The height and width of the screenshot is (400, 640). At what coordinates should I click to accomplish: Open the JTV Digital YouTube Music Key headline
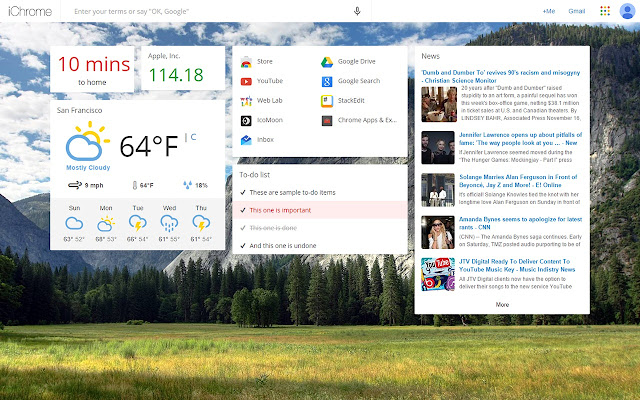pyautogui.click(x=517, y=265)
